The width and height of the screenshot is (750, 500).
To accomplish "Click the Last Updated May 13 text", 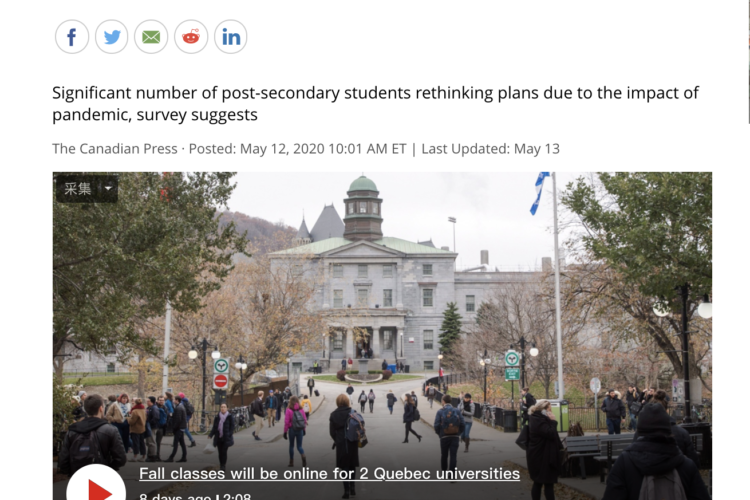I will [490, 149].
